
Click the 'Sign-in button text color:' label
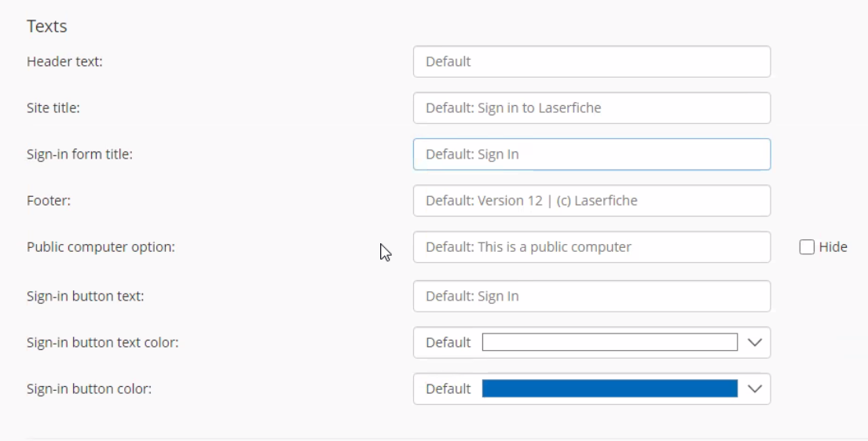click(102, 343)
